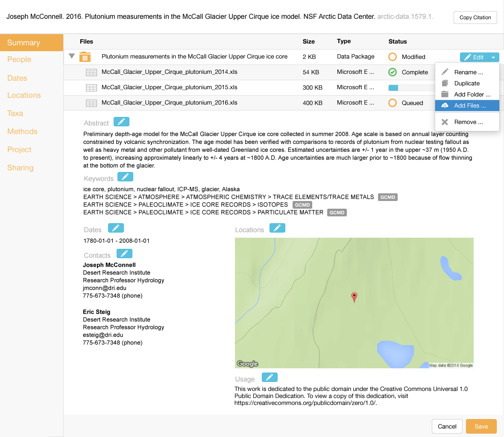Viewport: 504px width, 437px height.
Task: Toggle the Edit button dropdown arrow
Action: [x=493, y=57]
